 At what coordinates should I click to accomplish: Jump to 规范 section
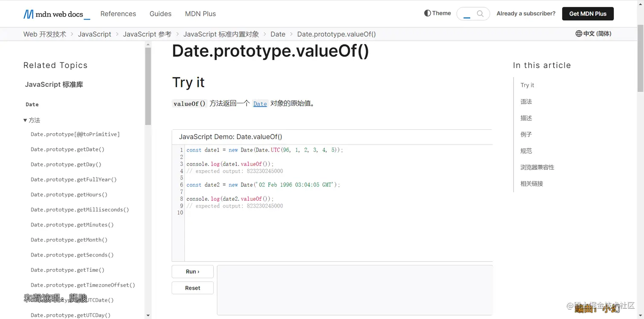(526, 151)
